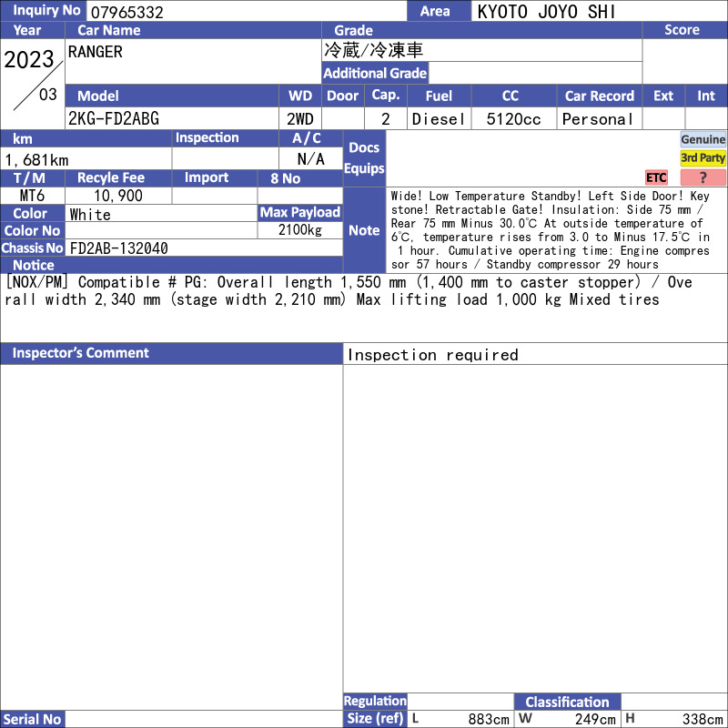The image size is (728, 728).
Task: Click the Car Name value RANGER
Action: [96, 52]
